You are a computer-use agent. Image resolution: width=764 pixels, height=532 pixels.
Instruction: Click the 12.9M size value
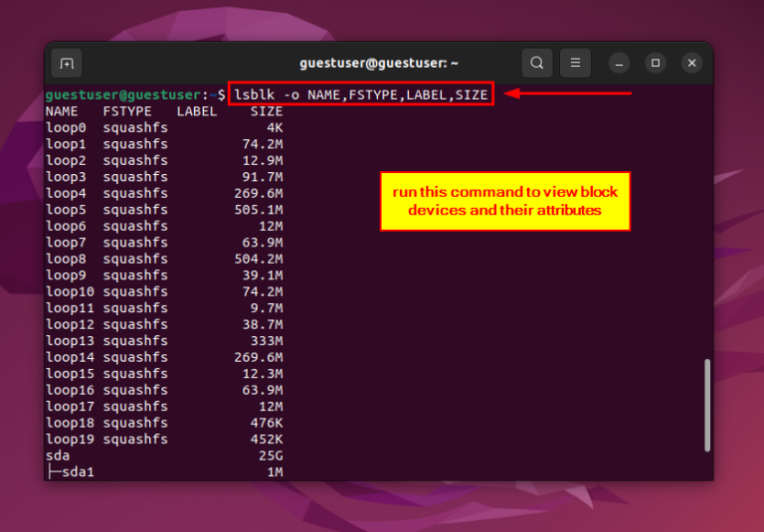click(263, 161)
